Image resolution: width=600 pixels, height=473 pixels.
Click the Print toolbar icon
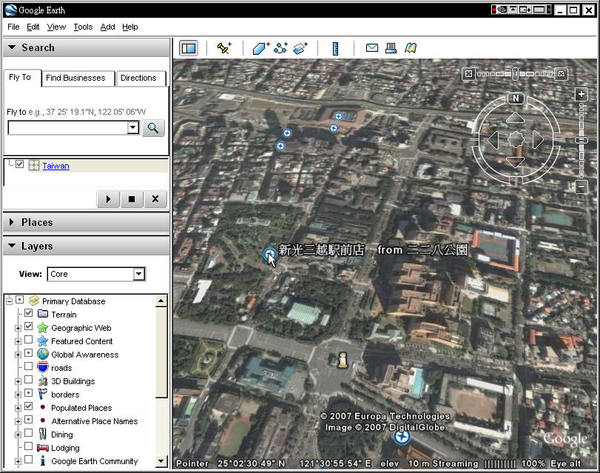[391, 48]
